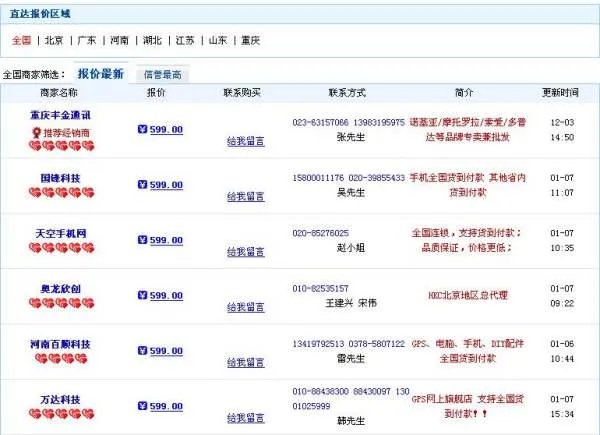
Task: Click the 商家名称 column header
Action: pyautogui.click(x=59, y=93)
